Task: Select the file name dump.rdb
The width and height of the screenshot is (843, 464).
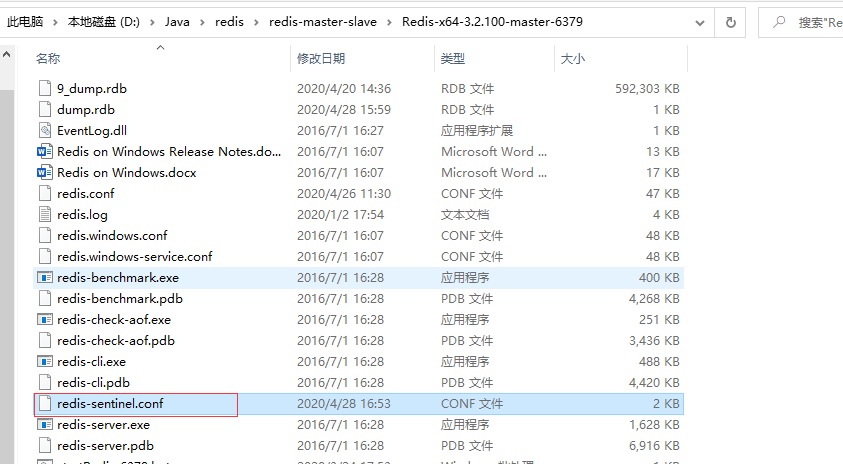Action: (86, 110)
